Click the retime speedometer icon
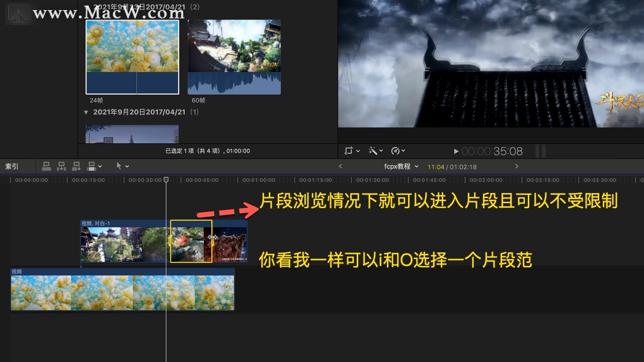 (395, 151)
